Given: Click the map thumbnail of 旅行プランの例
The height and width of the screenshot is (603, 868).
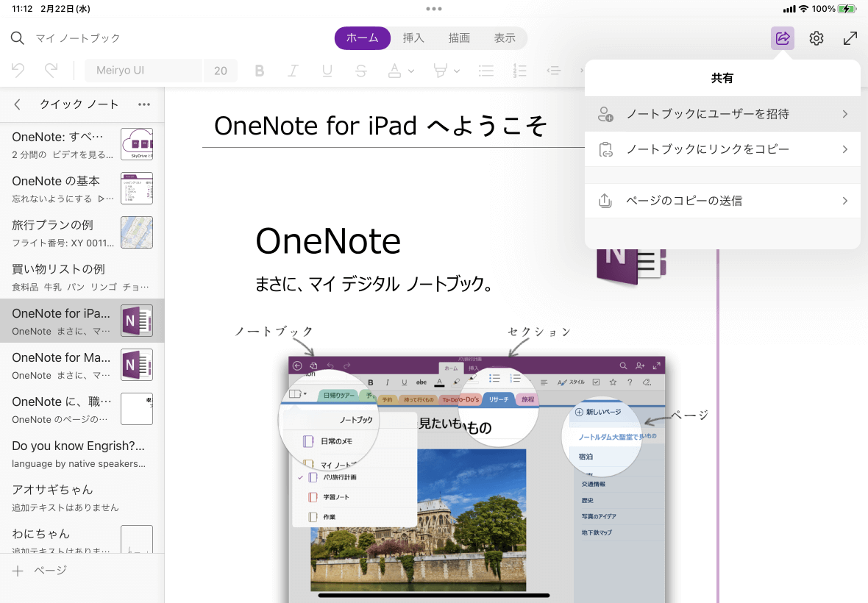Looking at the screenshot, I should (x=137, y=232).
